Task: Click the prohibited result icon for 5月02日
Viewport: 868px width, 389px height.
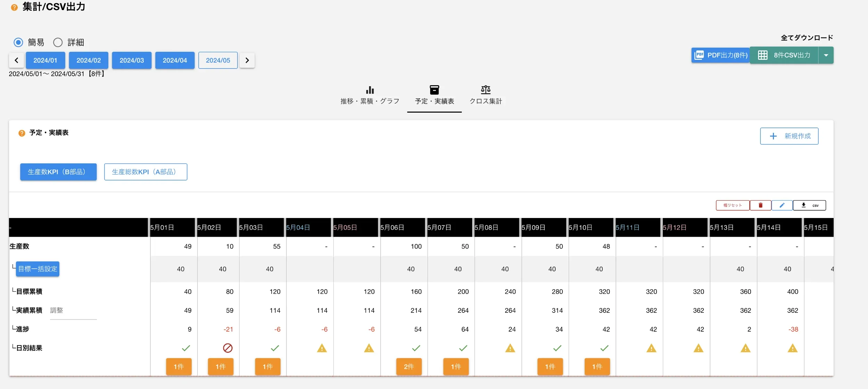Action: [x=228, y=348]
